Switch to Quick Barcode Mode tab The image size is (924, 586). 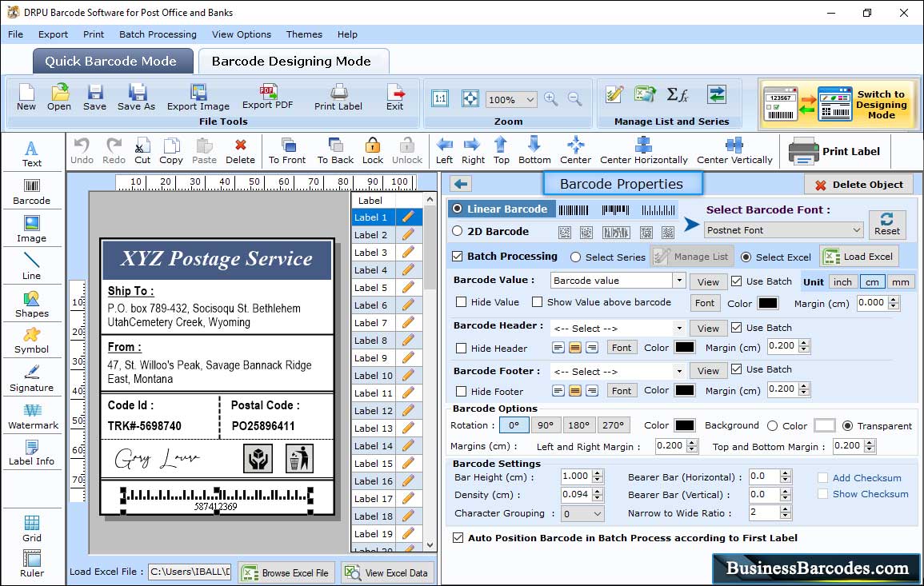click(x=112, y=61)
